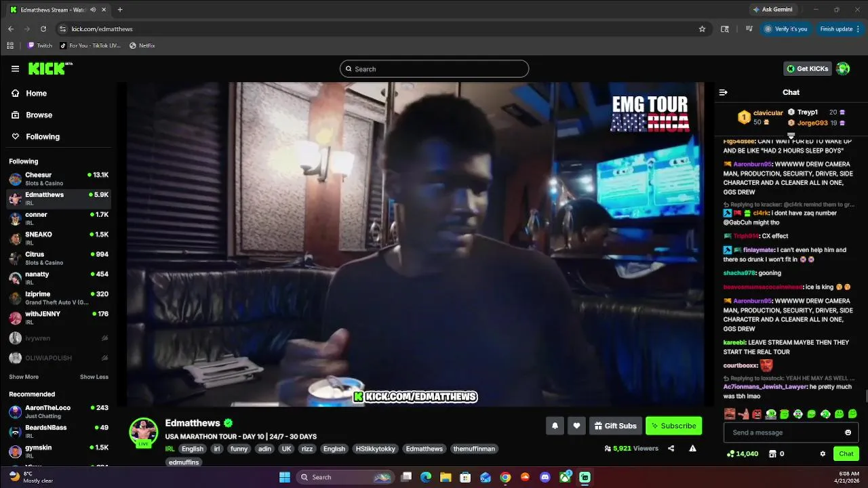The image size is (868, 488).
Task: Bookmark this page with star icon
Action: pyautogui.click(x=702, y=29)
